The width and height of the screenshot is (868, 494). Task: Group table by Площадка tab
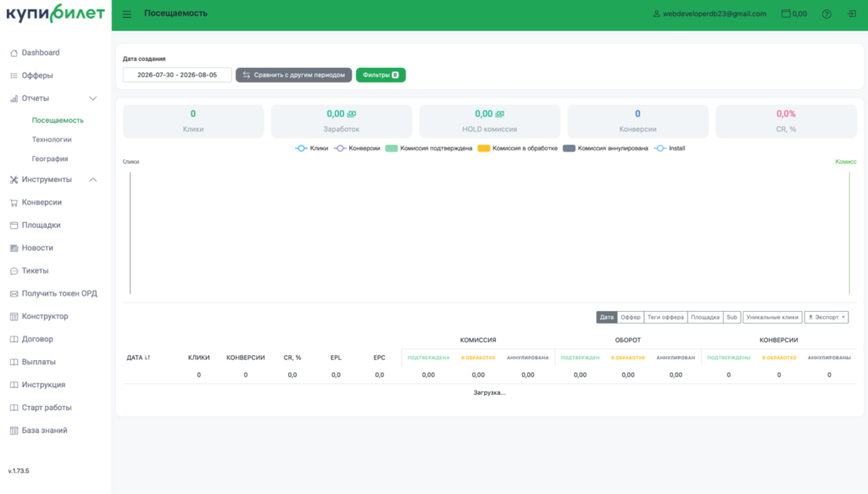pos(704,318)
